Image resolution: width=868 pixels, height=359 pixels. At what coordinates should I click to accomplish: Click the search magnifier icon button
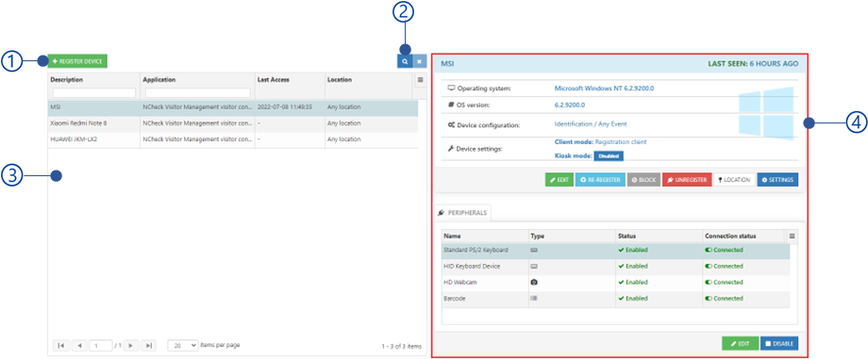[405, 61]
